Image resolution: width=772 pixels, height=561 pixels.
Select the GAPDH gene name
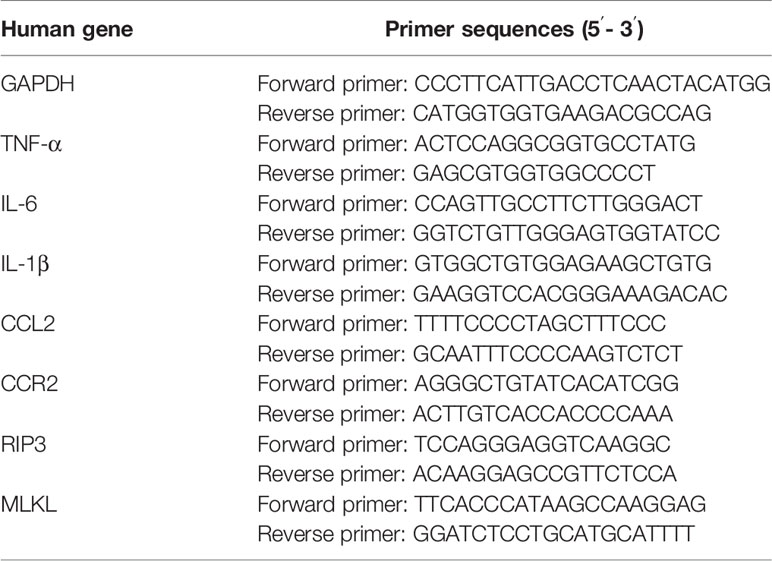click(x=38, y=84)
